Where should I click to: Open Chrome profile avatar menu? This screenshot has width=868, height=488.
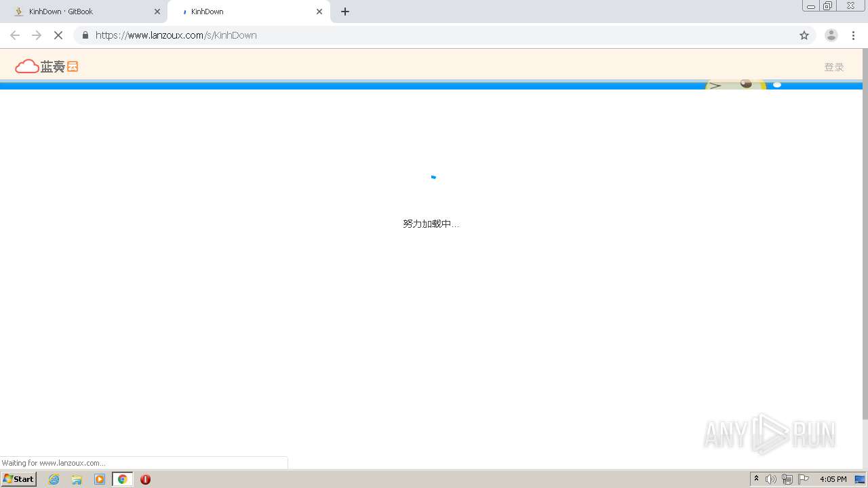coord(831,35)
